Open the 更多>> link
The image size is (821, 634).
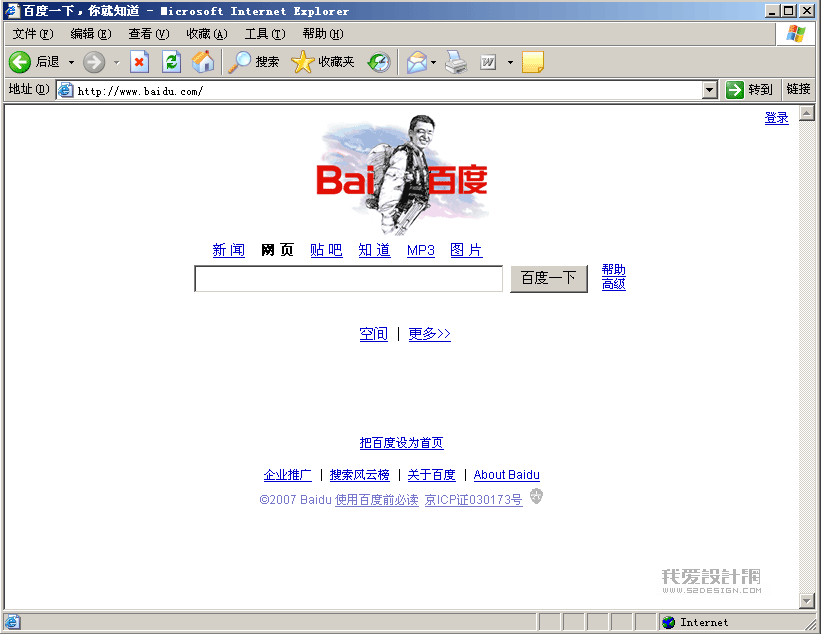[x=429, y=333]
